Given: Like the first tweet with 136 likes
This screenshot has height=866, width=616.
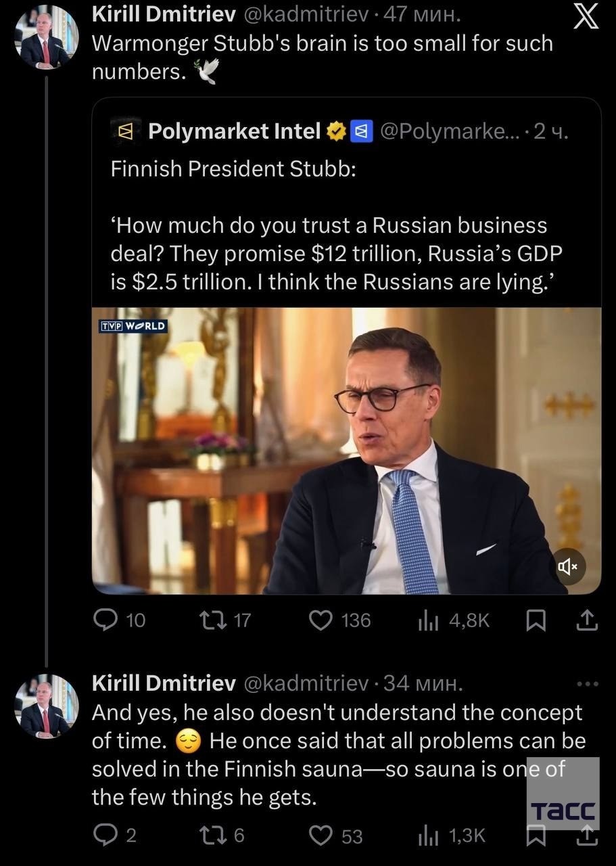Looking at the screenshot, I should [x=321, y=620].
